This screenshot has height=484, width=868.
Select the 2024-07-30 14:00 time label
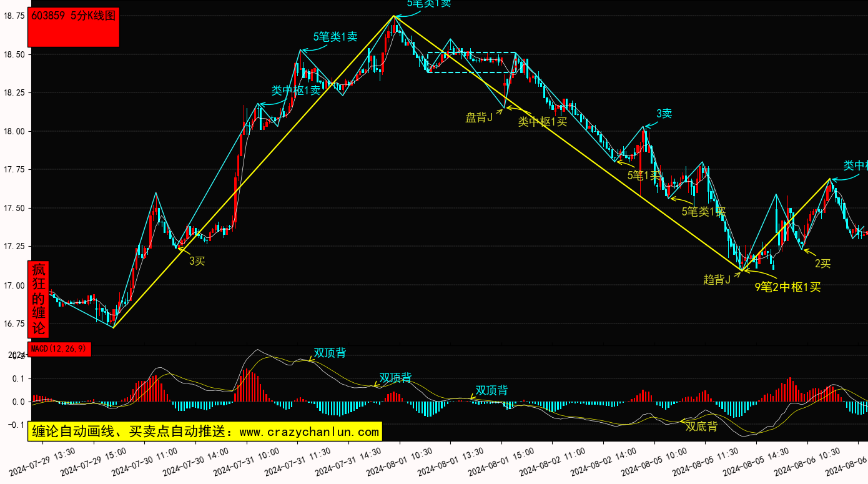pyautogui.click(x=196, y=461)
